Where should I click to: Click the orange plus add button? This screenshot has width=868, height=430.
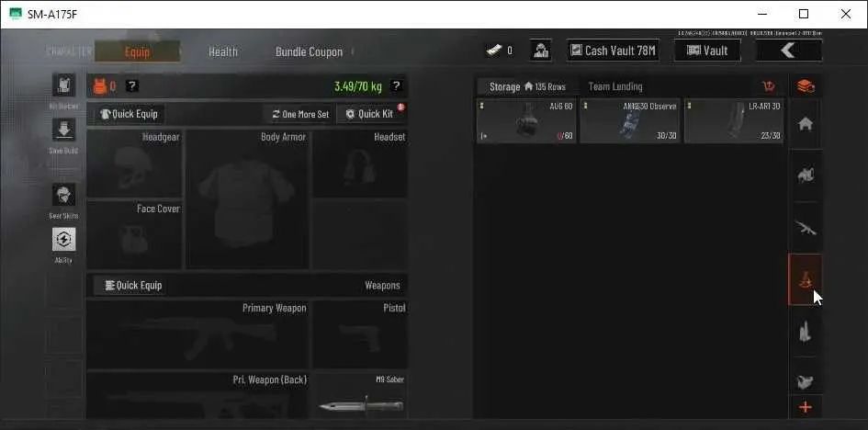pyautogui.click(x=806, y=408)
